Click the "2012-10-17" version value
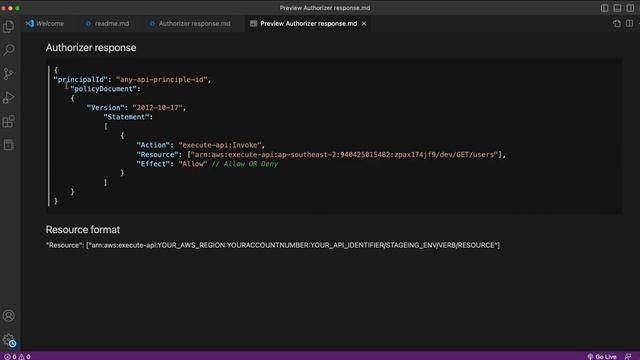This screenshot has height=360, width=640. point(157,108)
